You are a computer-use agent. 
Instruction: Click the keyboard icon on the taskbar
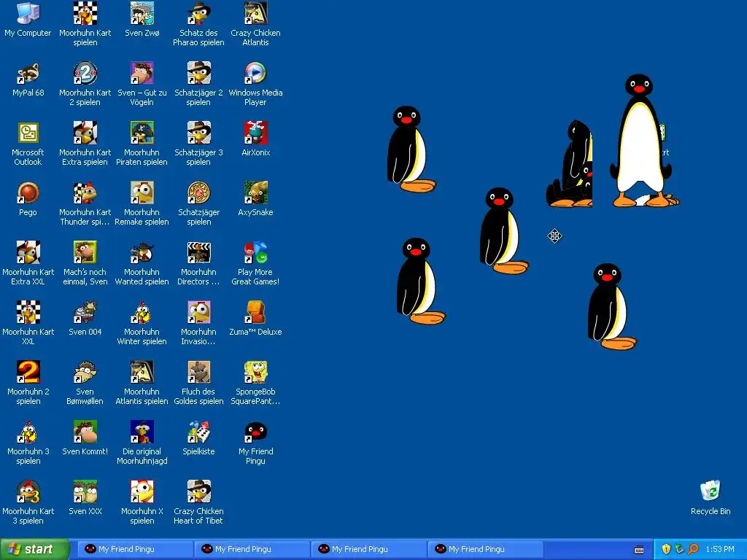[x=639, y=550]
